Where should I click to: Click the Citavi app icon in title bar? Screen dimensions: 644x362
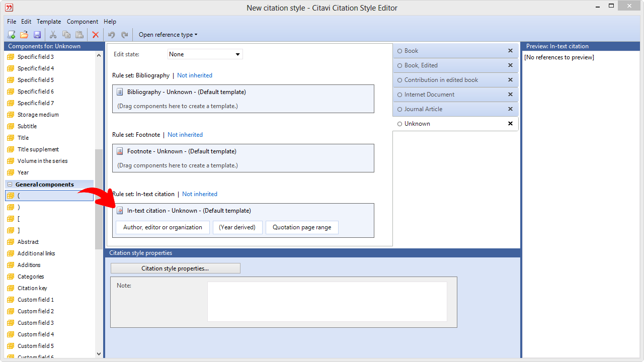pyautogui.click(x=9, y=8)
